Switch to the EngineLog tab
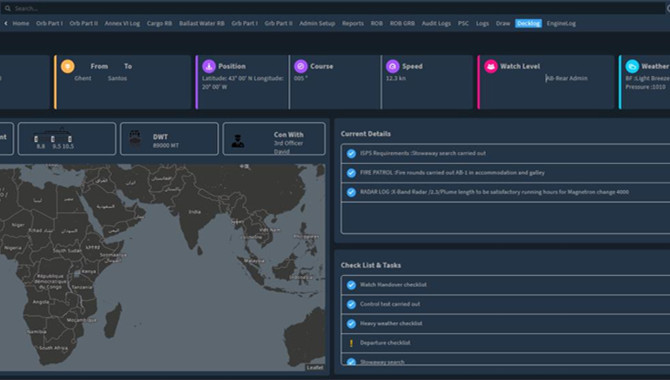The image size is (670, 380). [561, 23]
